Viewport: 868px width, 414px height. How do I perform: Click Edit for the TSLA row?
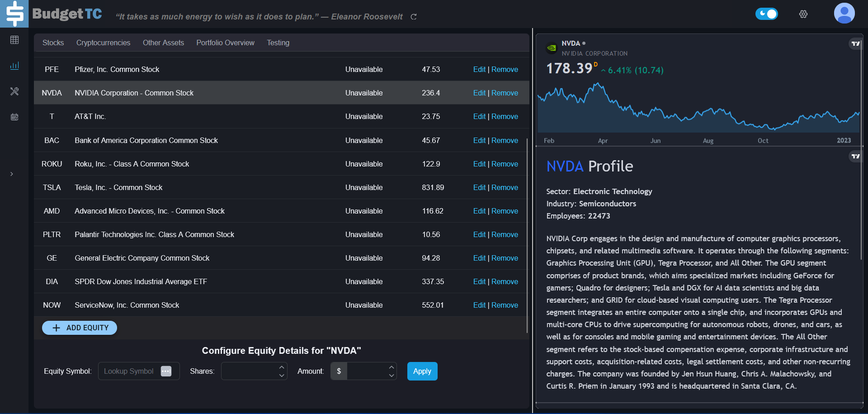pos(479,187)
